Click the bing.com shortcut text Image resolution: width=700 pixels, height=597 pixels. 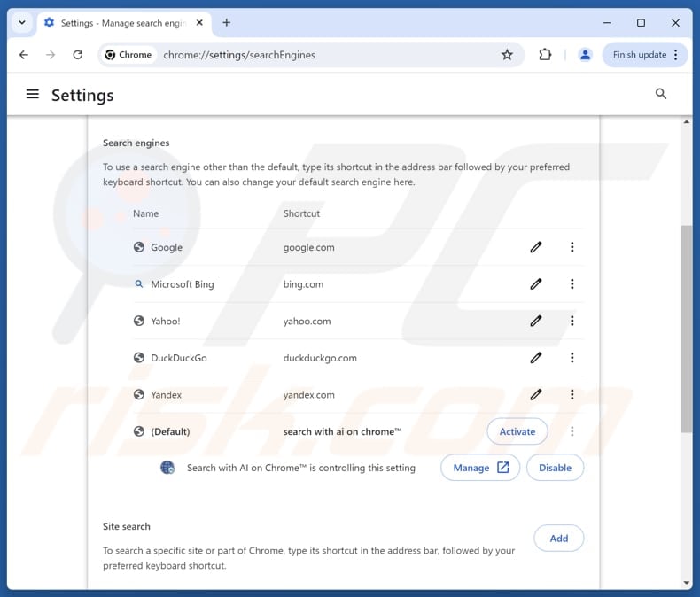click(303, 284)
